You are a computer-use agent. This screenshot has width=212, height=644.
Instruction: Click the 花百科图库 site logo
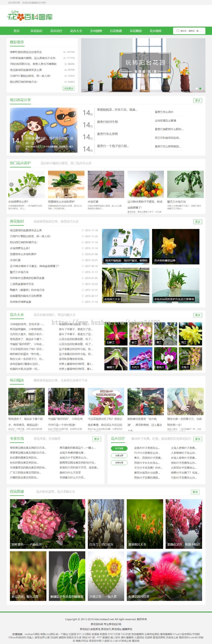(30, 16)
